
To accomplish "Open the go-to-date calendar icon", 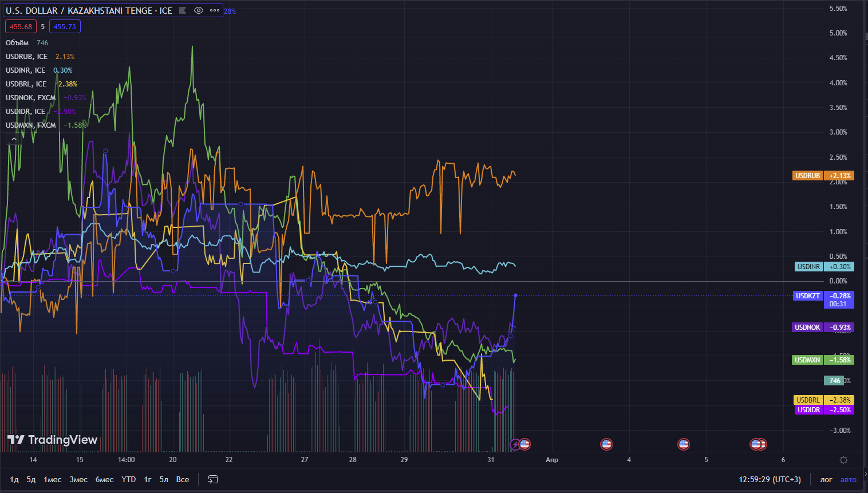I will [212, 479].
